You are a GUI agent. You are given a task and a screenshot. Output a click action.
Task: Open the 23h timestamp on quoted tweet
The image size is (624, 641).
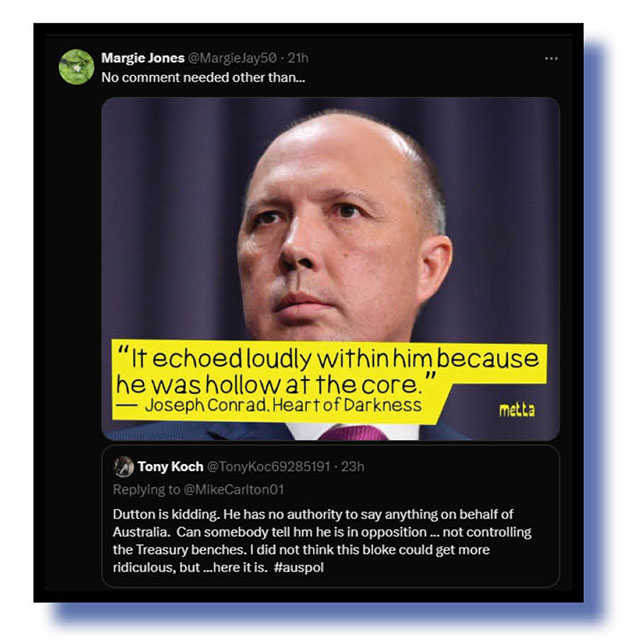[352, 466]
